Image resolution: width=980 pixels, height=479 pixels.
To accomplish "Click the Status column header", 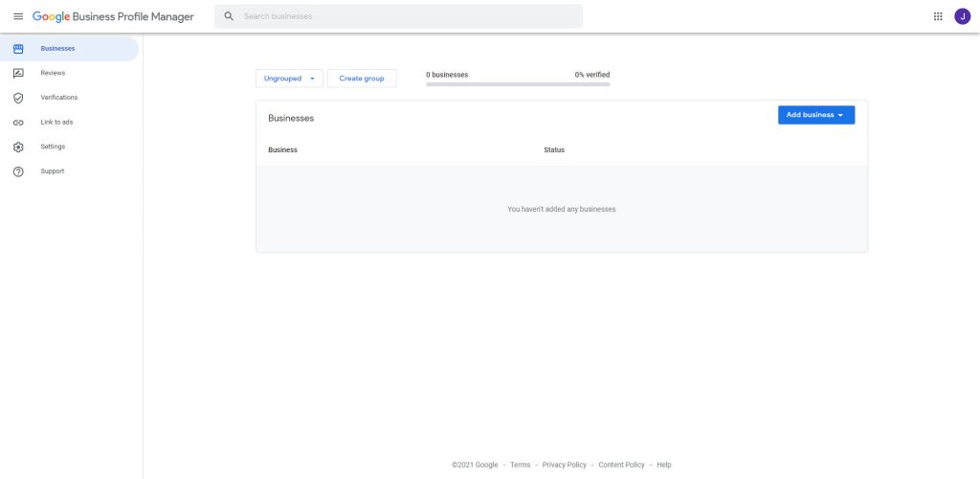I will coord(554,150).
